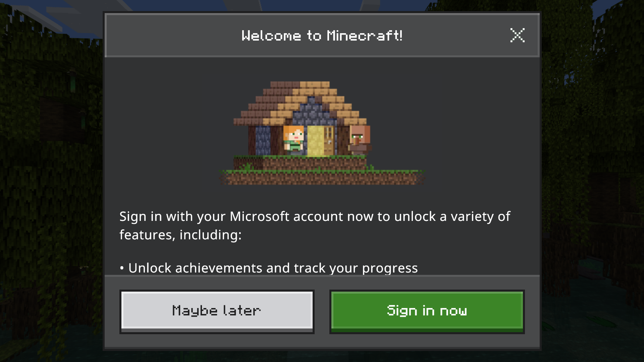Click the Maybe later button
The width and height of the screenshot is (644, 362).
pyautogui.click(x=217, y=311)
